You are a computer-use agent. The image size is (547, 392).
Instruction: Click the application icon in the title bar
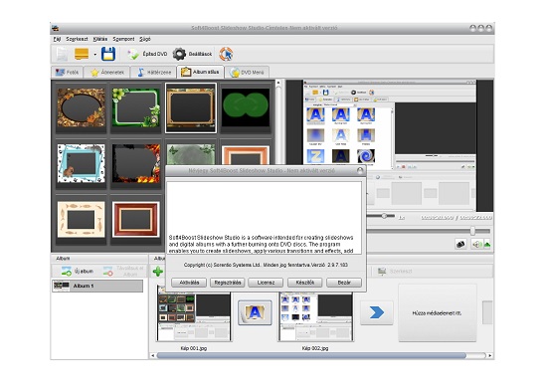pyautogui.click(x=55, y=28)
